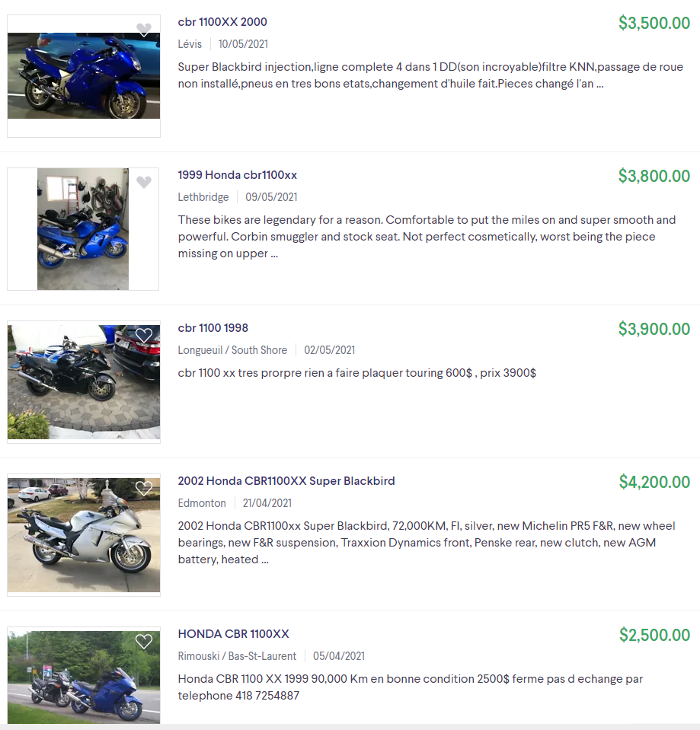Save the cbr 1100 1998 listing with heart
The image size is (700, 730).
click(144, 335)
